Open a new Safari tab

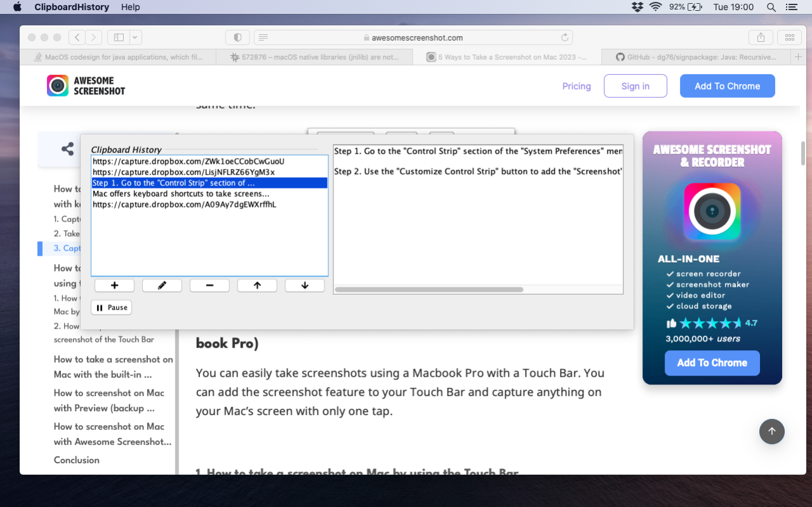[x=799, y=57]
